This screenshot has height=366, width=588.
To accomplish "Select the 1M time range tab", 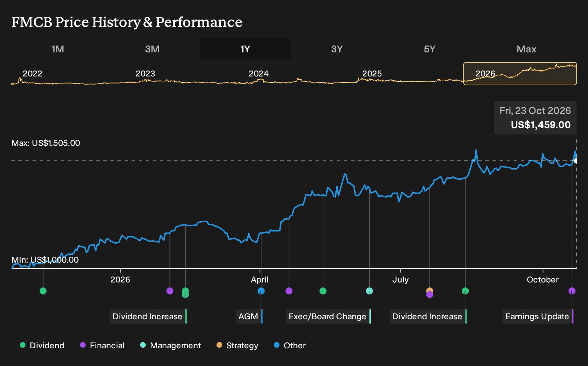I will (58, 49).
